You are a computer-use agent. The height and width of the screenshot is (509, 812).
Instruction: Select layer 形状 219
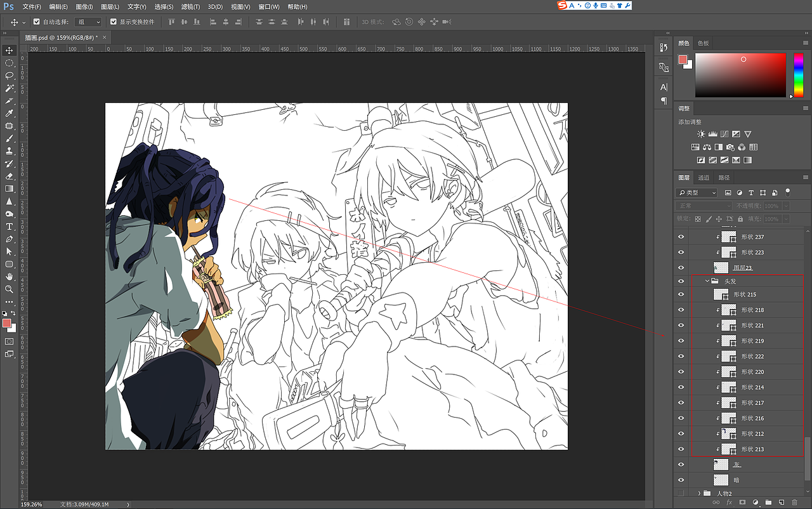pos(747,341)
